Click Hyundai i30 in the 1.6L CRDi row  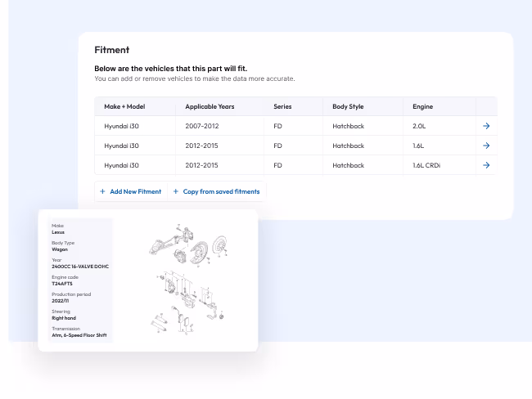(121, 165)
